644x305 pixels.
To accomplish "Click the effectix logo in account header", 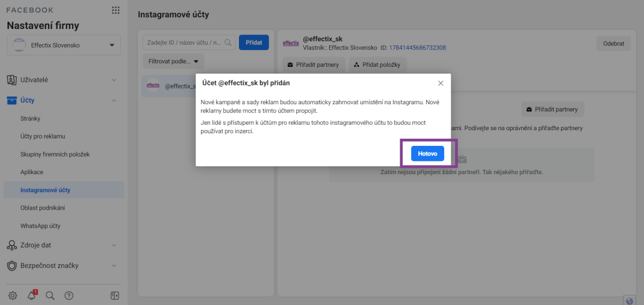I will pos(291,43).
